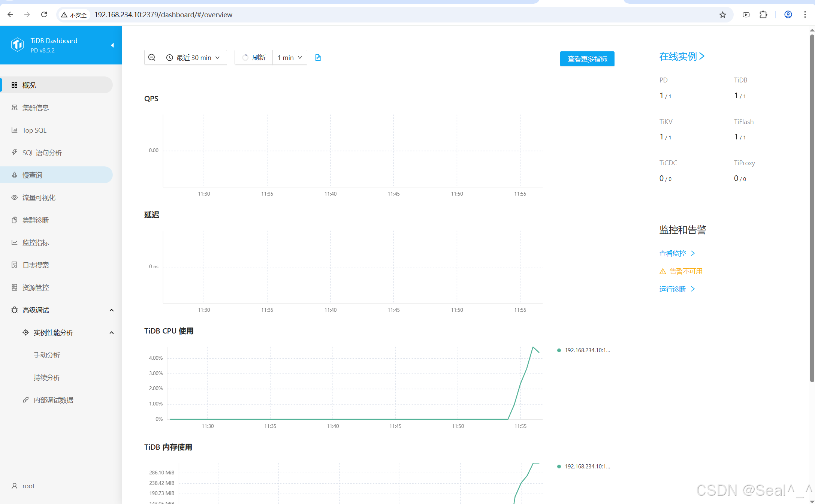The height and width of the screenshot is (504, 815).
Task: Open the time range dropdown 最近 30 min
Action: pyautogui.click(x=193, y=57)
